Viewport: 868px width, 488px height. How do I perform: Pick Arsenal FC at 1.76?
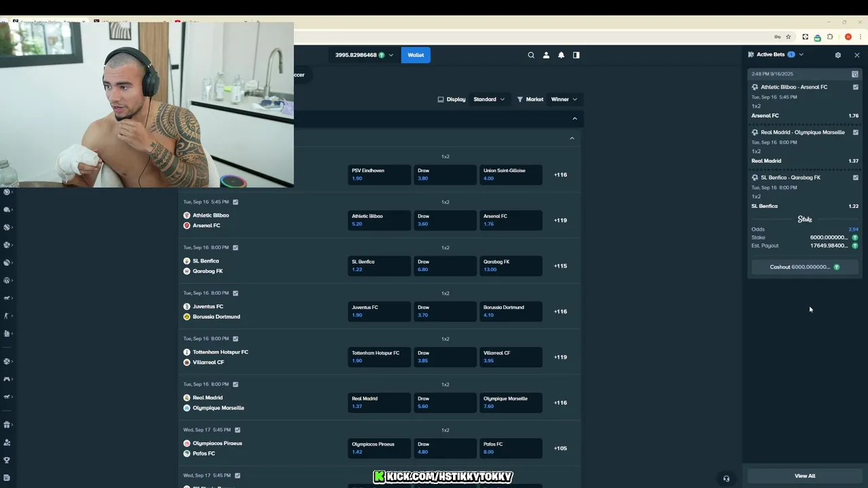click(511, 220)
